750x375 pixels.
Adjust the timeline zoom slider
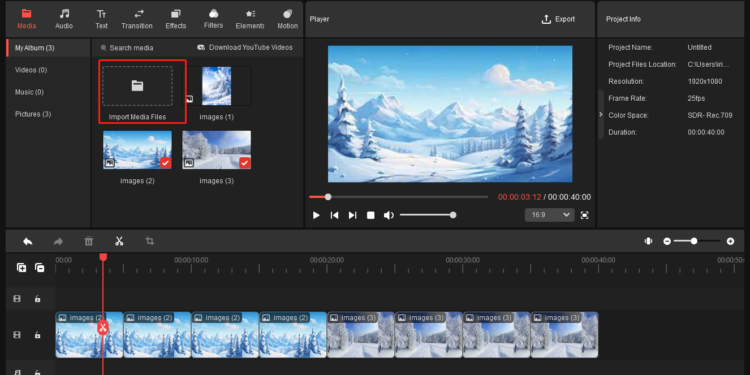(697, 241)
